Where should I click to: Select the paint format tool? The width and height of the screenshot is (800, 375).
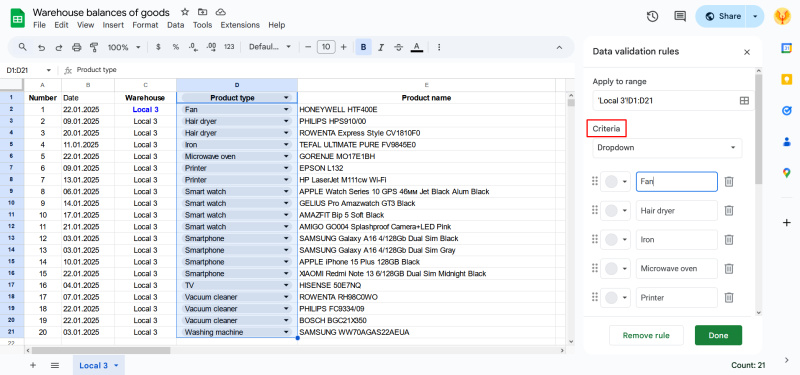pos(94,47)
